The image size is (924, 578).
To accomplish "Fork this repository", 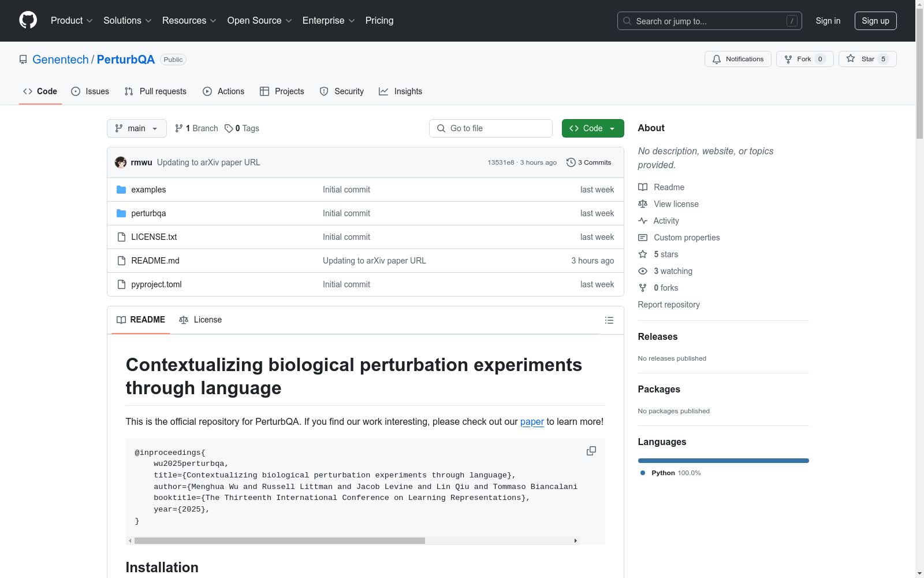I will pos(805,59).
